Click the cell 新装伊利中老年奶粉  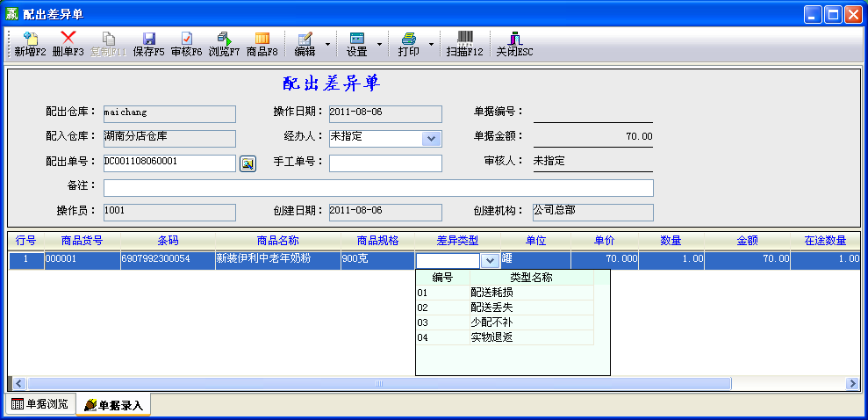pyautogui.click(x=278, y=260)
